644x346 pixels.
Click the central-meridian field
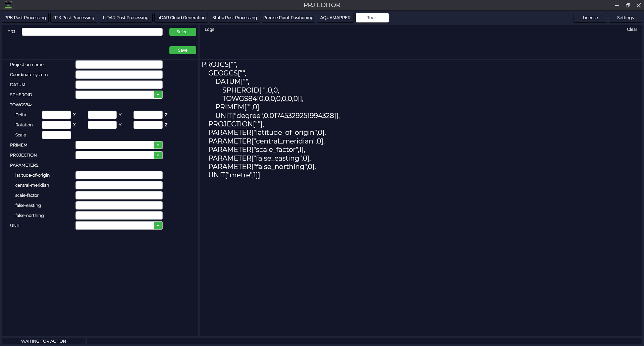[119, 185]
